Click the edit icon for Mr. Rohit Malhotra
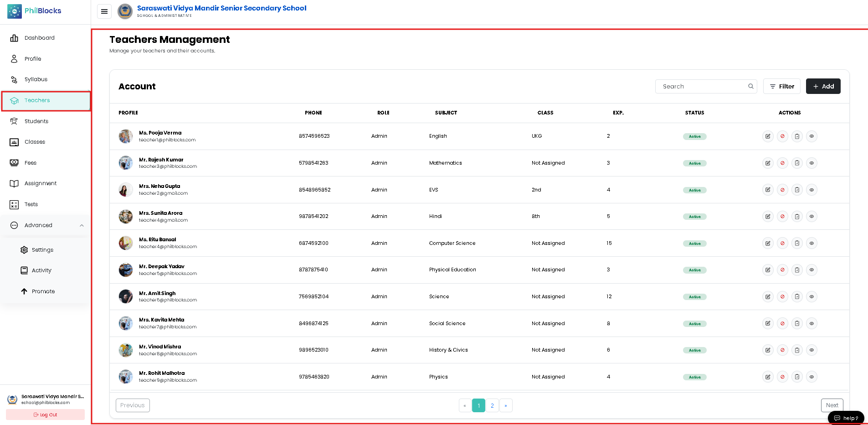 (x=768, y=377)
